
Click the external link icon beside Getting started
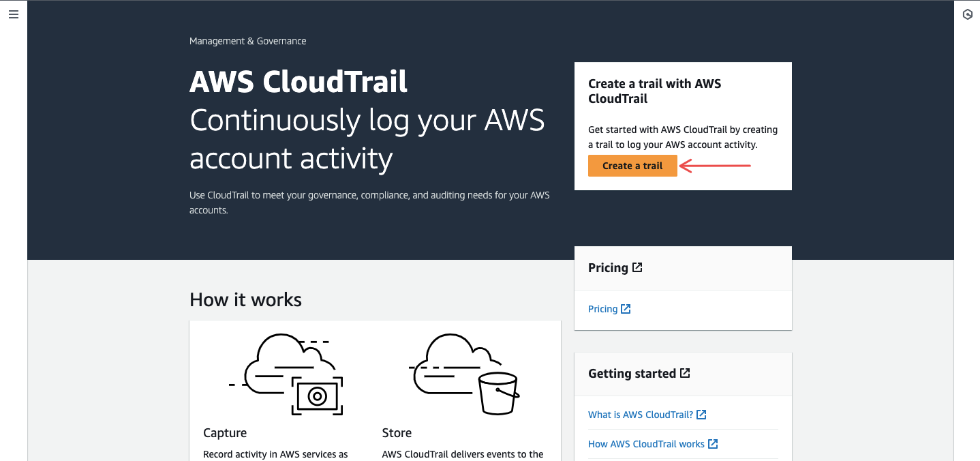click(x=685, y=372)
